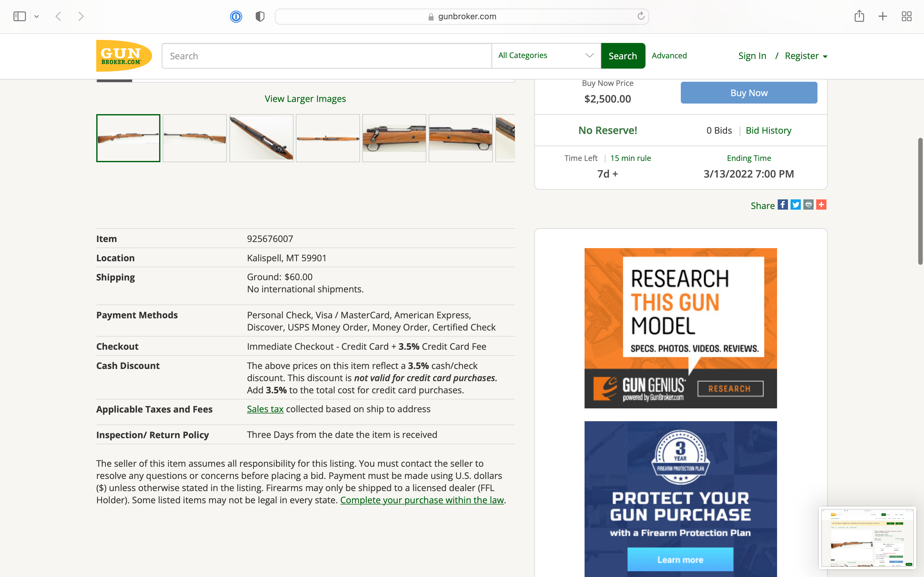This screenshot has width=924, height=577.
Task: Click the red plus share icon
Action: [x=821, y=205]
